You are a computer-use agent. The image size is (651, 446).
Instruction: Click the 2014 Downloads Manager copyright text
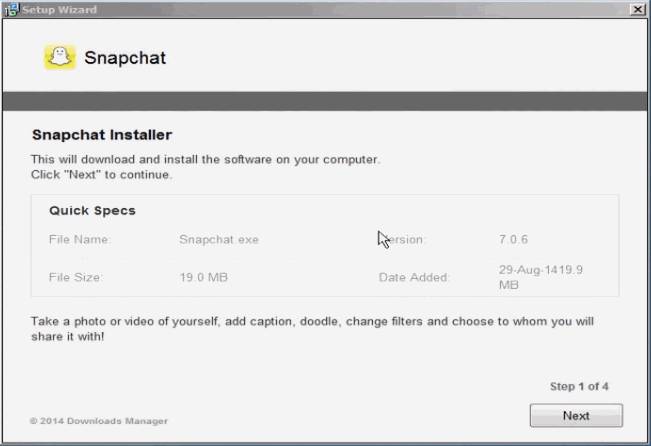(99, 421)
